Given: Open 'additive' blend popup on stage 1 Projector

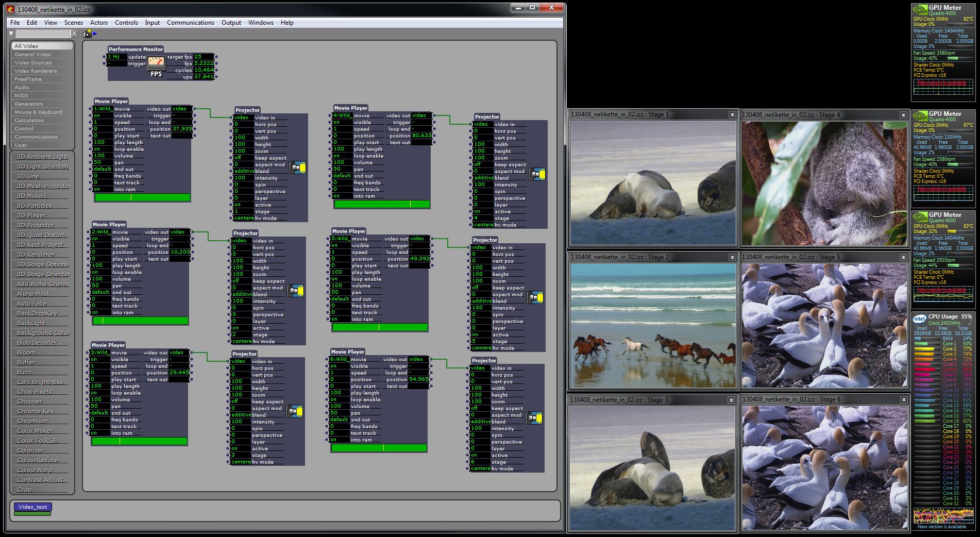Looking at the screenshot, I should coord(244,171).
